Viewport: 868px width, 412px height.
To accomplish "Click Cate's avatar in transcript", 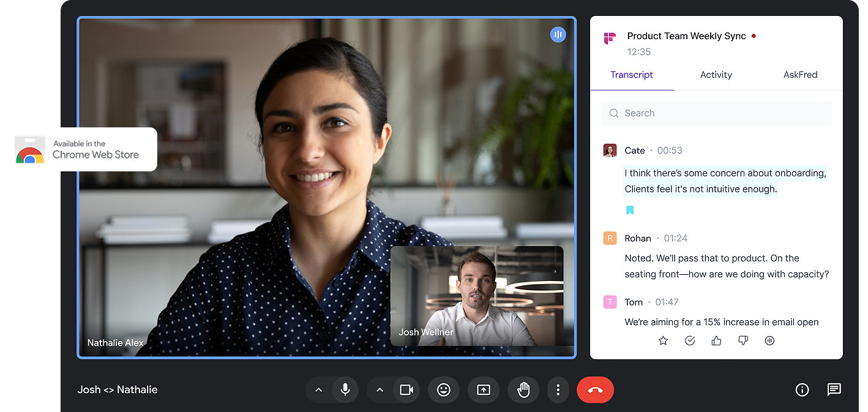I will 610,151.
